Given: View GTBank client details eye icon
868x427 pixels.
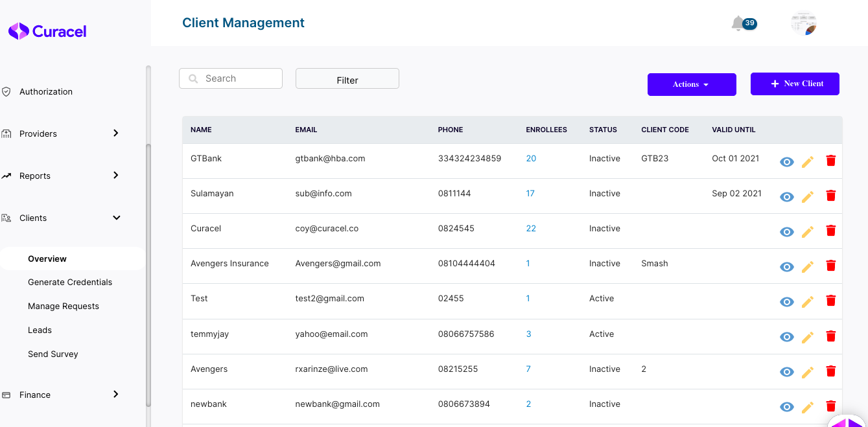Looking at the screenshot, I should (x=787, y=162).
